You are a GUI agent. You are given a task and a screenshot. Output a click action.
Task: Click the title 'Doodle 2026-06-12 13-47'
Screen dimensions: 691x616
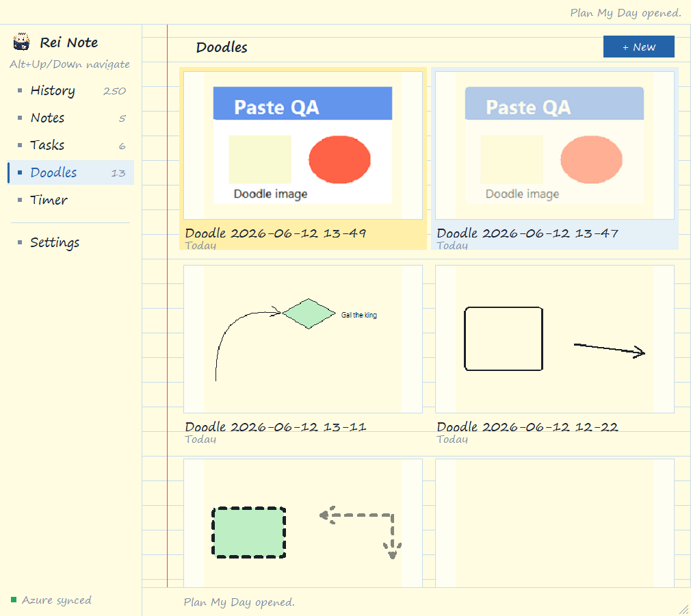tap(527, 233)
